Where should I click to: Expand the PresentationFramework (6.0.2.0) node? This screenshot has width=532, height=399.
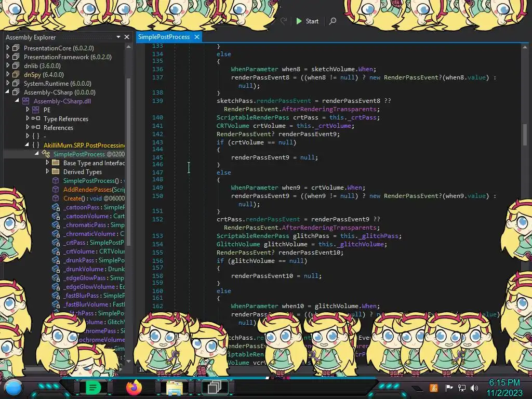pos(8,57)
